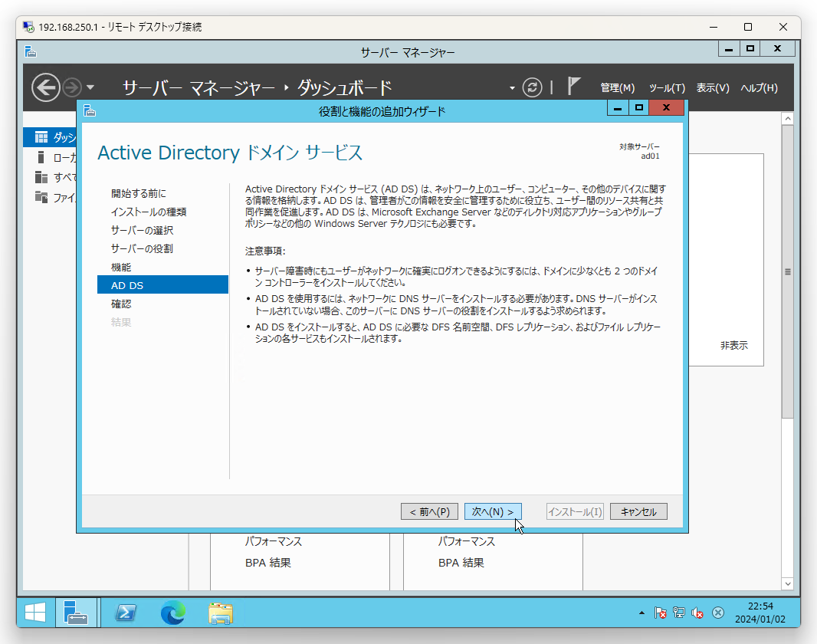Screen dimensions: 817x644
Task: Click the < 前へ(P) button
Action: (429, 511)
